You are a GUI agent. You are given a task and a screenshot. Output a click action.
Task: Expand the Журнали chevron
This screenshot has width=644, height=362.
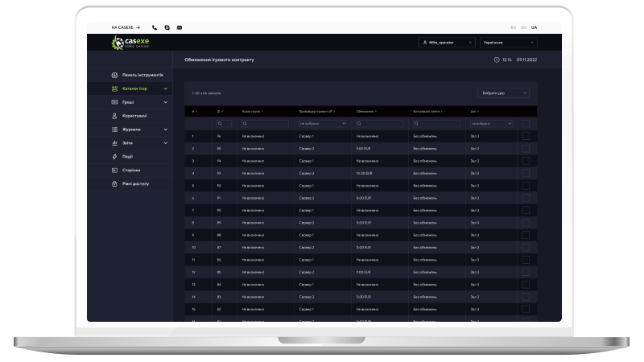coord(166,130)
